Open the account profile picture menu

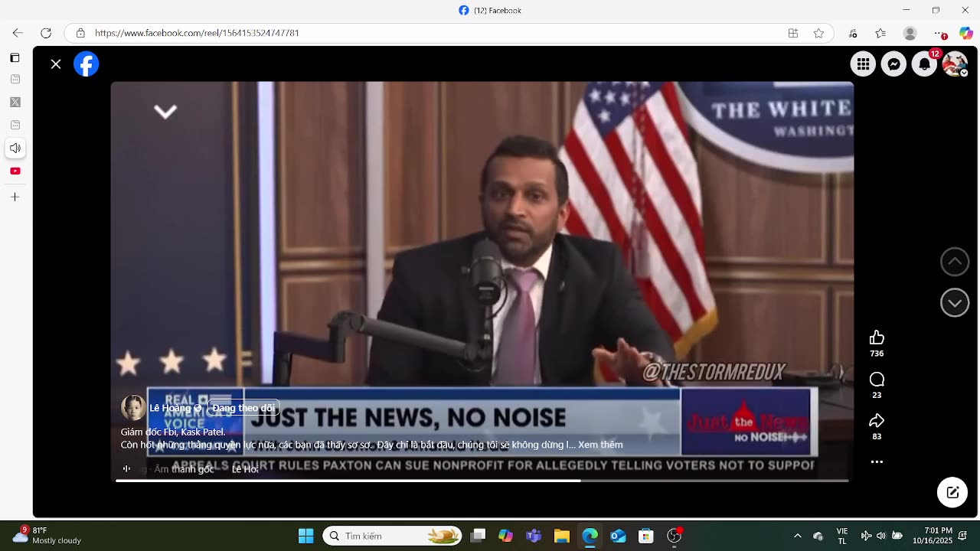(x=955, y=64)
